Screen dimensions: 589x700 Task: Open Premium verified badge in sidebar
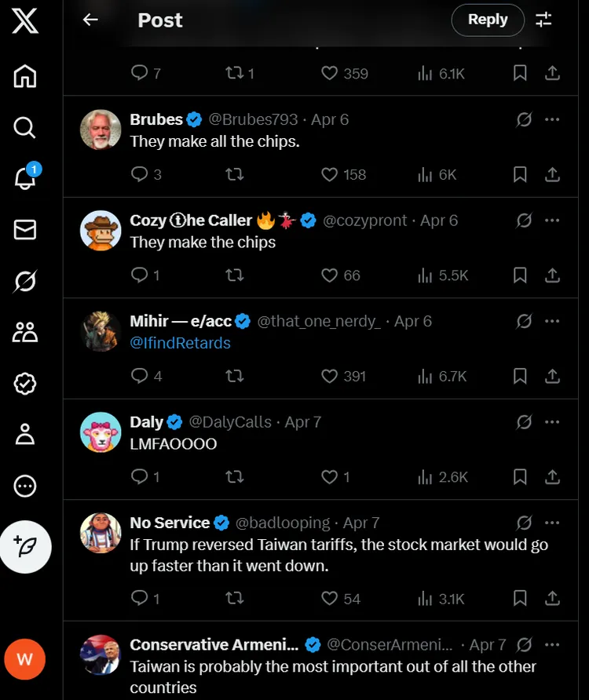pos(25,383)
